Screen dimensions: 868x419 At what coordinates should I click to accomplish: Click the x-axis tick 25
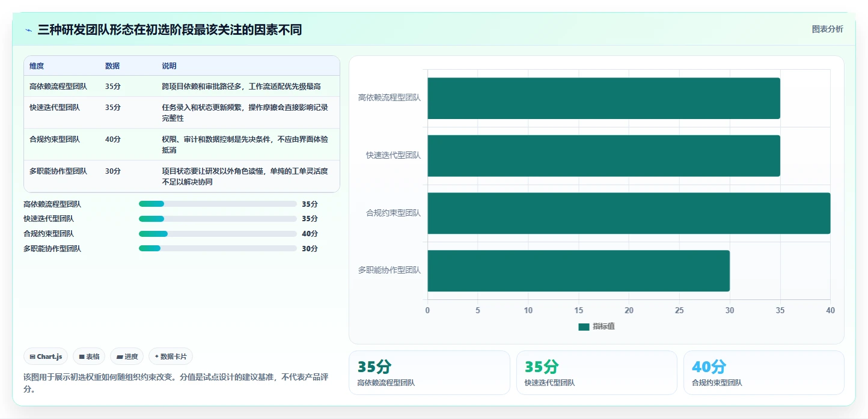(x=679, y=310)
